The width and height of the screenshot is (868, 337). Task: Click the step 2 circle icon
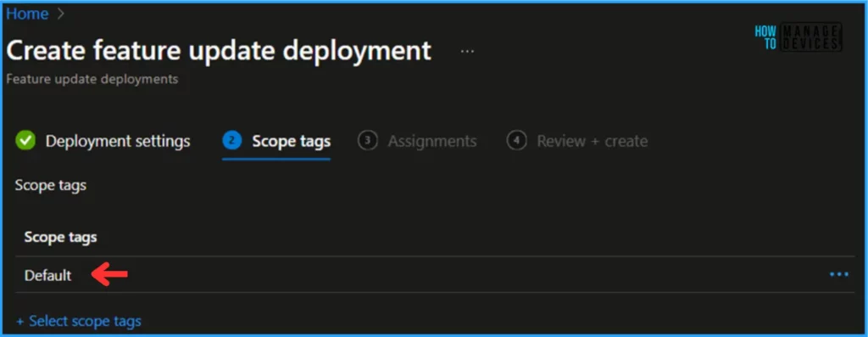tap(232, 141)
